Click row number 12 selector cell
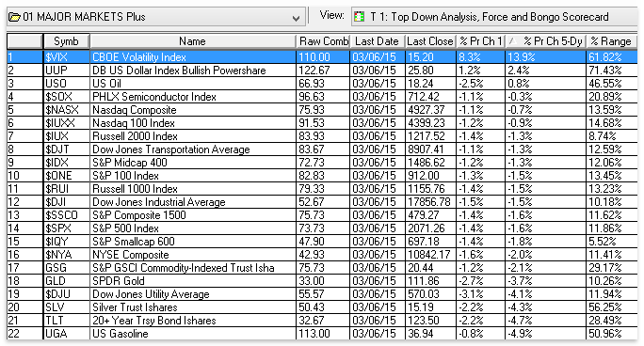 [x=24, y=202]
